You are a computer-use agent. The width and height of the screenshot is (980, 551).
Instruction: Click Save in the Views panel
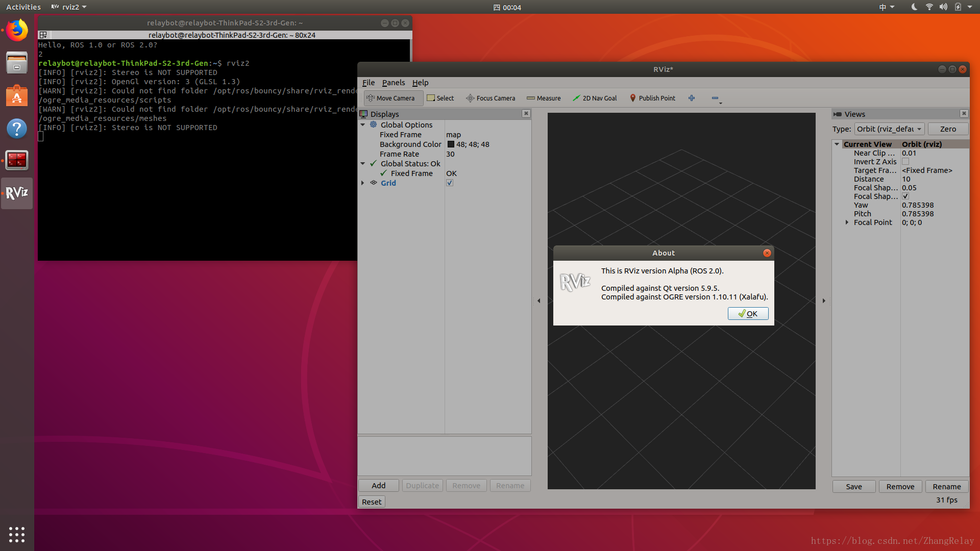click(854, 486)
